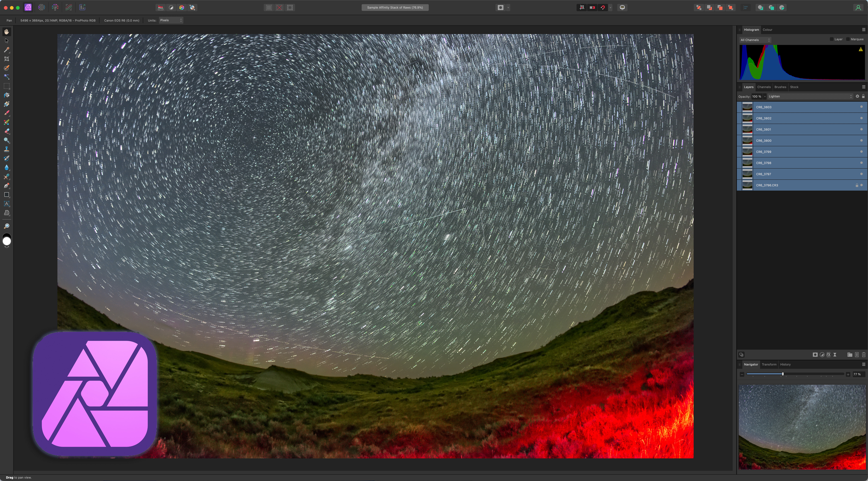The width and height of the screenshot is (868, 481).
Task: Click the Navigator zoom slider handle
Action: (x=783, y=374)
